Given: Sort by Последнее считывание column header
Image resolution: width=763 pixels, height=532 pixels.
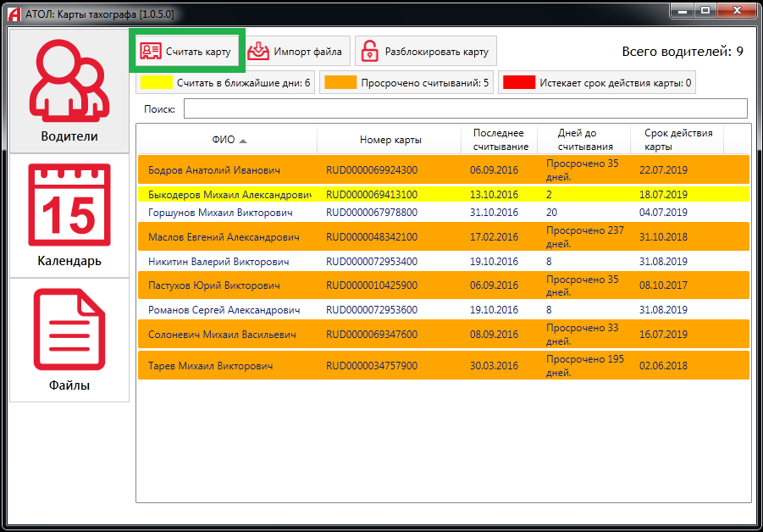Looking at the screenshot, I should click(499, 140).
